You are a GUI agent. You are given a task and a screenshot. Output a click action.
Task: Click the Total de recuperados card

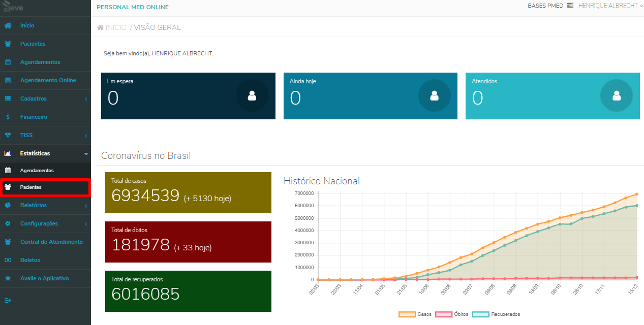coord(188,291)
